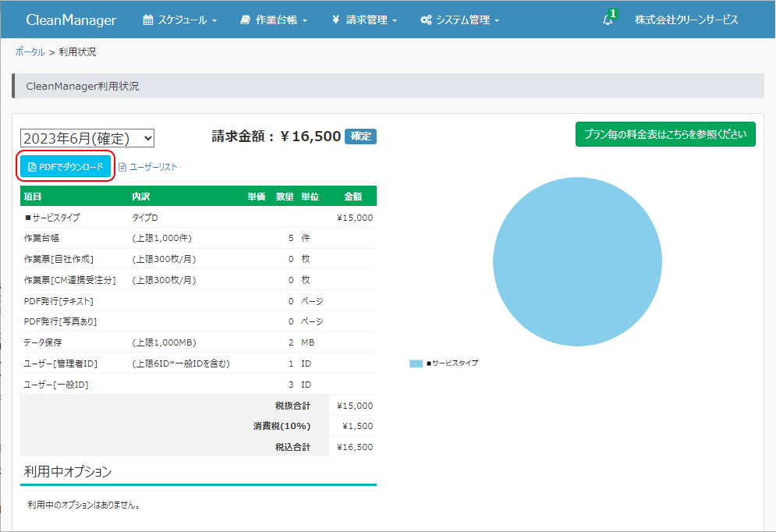776x532 pixels.
Task: Open the 2023年6月(確定) month selector
Action: pos(87,138)
